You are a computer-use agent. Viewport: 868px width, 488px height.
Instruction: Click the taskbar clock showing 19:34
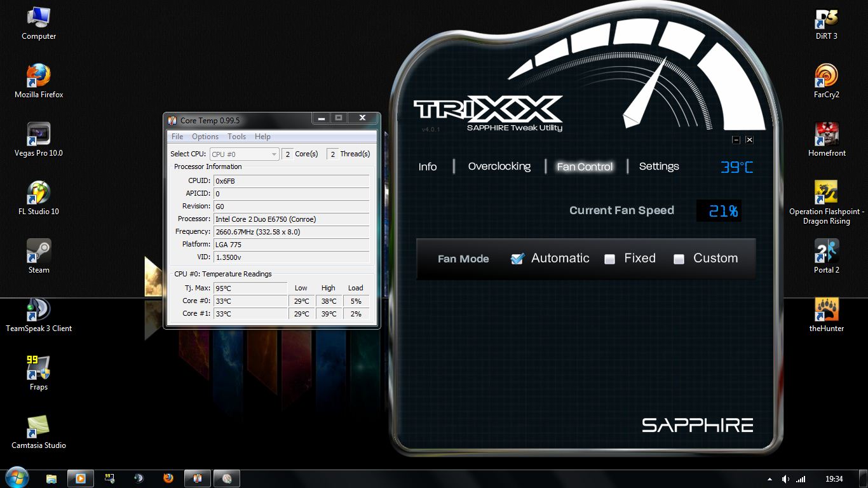[834, 479]
